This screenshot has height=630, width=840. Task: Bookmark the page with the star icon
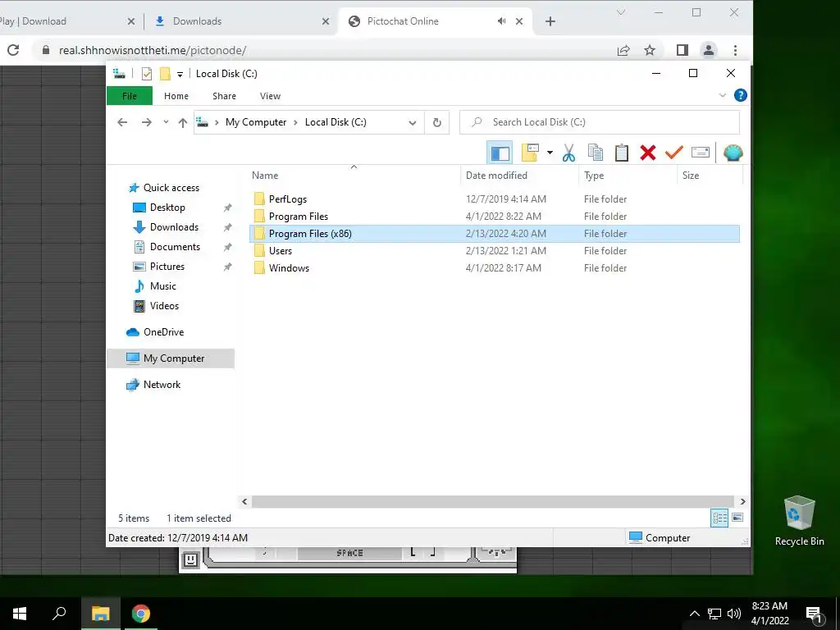pos(650,50)
